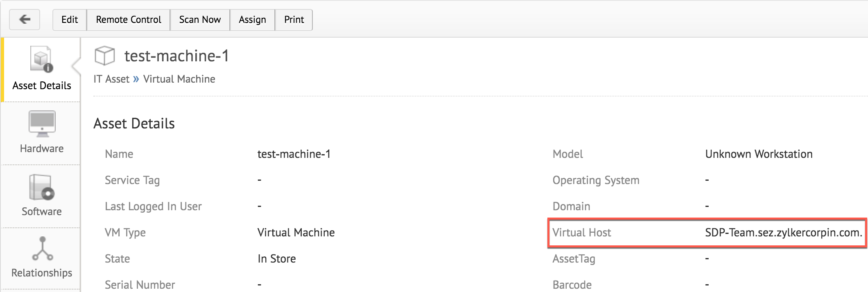Open the Software disc icon
The width and height of the screenshot is (868, 292).
42,187
